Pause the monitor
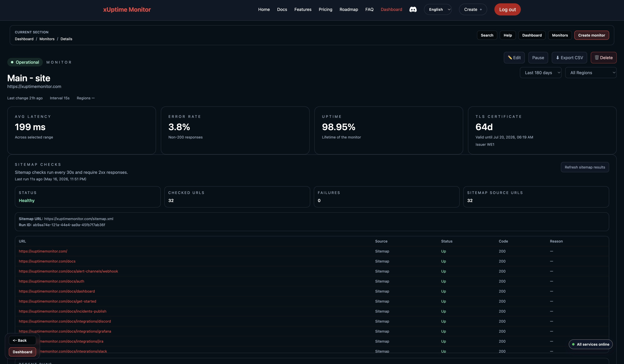This screenshot has width=624, height=364. 538,58
